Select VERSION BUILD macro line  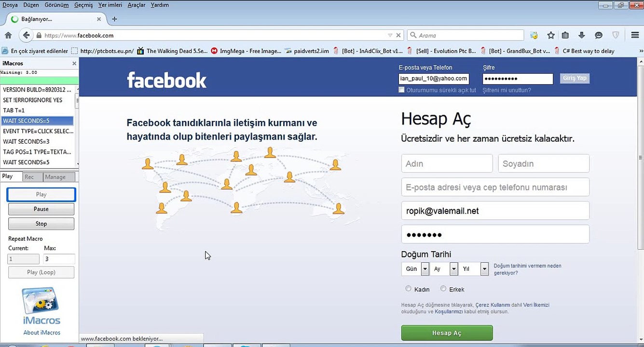pyautogui.click(x=37, y=90)
